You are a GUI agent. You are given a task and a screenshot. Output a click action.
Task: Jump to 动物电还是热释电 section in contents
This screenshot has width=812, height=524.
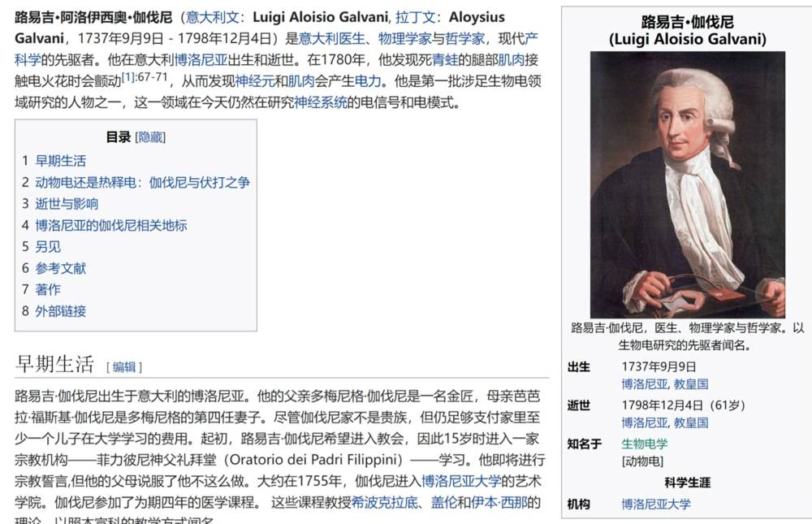pyautogui.click(x=142, y=183)
